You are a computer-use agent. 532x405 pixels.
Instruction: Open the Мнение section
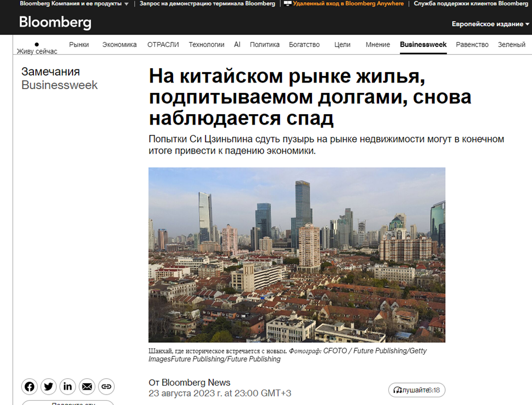[x=377, y=44]
